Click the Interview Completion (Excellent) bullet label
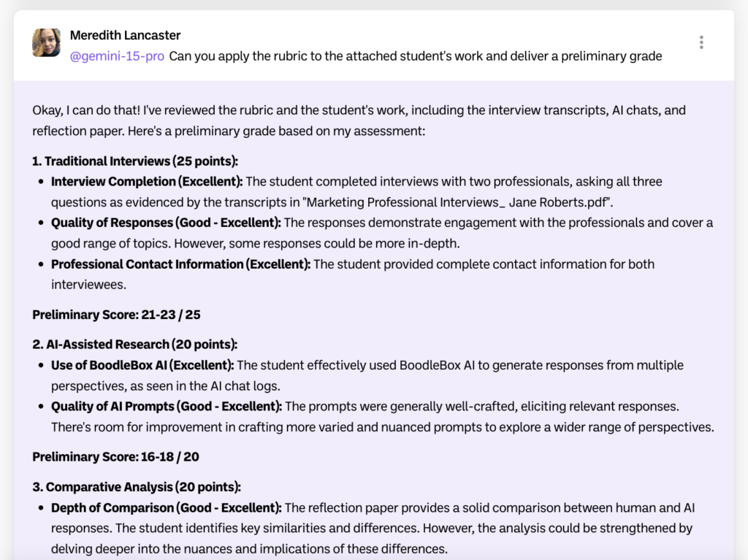Screen dimensions: 748x560 point(147,181)
